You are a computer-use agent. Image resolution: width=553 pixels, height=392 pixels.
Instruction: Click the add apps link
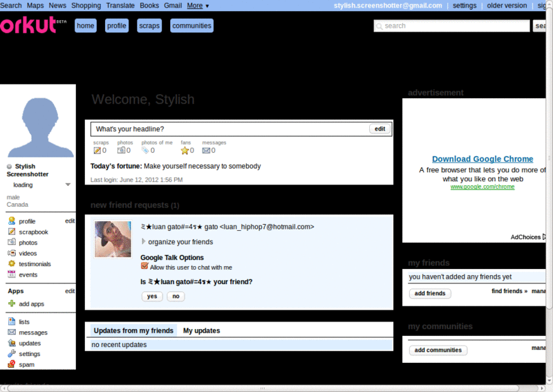[x=31, y=304]
